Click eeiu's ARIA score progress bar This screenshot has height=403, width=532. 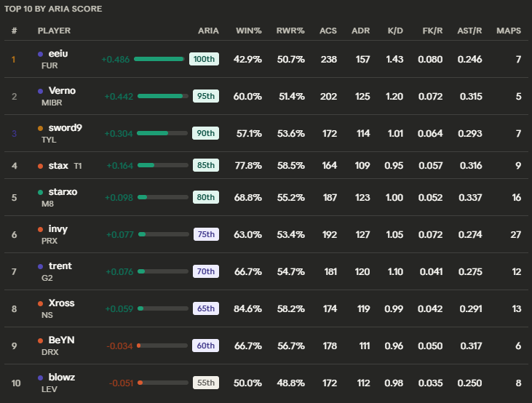pos(159,59)
